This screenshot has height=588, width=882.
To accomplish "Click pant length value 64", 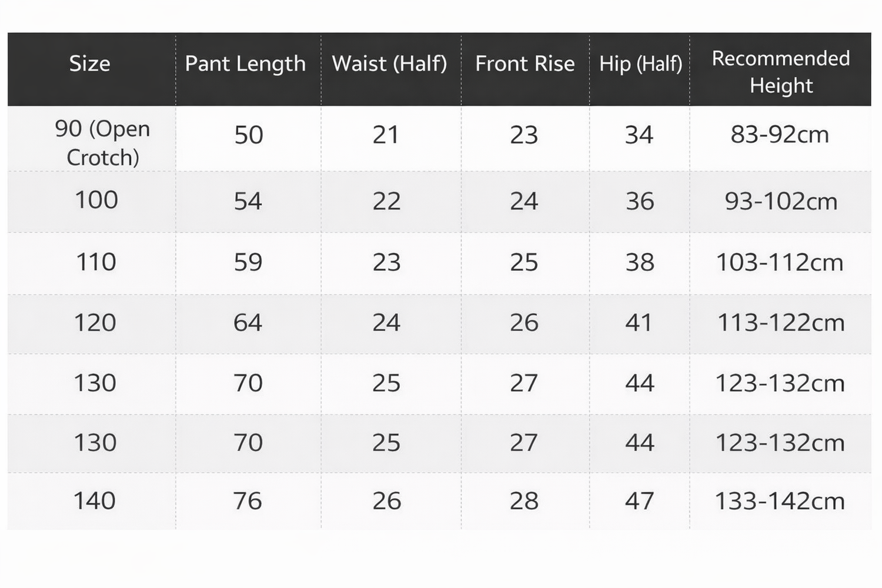I will click(248, 322).
